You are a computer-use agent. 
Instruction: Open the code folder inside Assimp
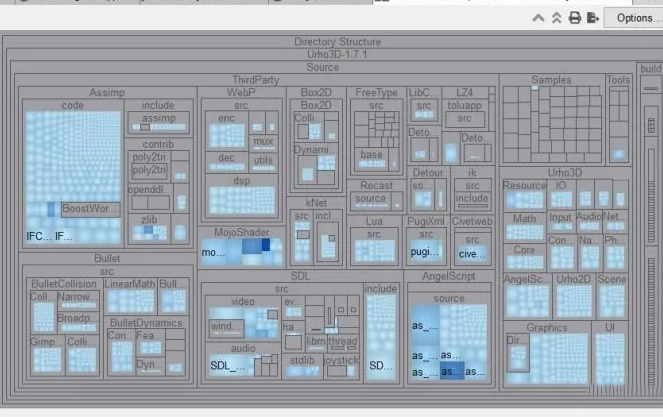[x=72, y=105]
